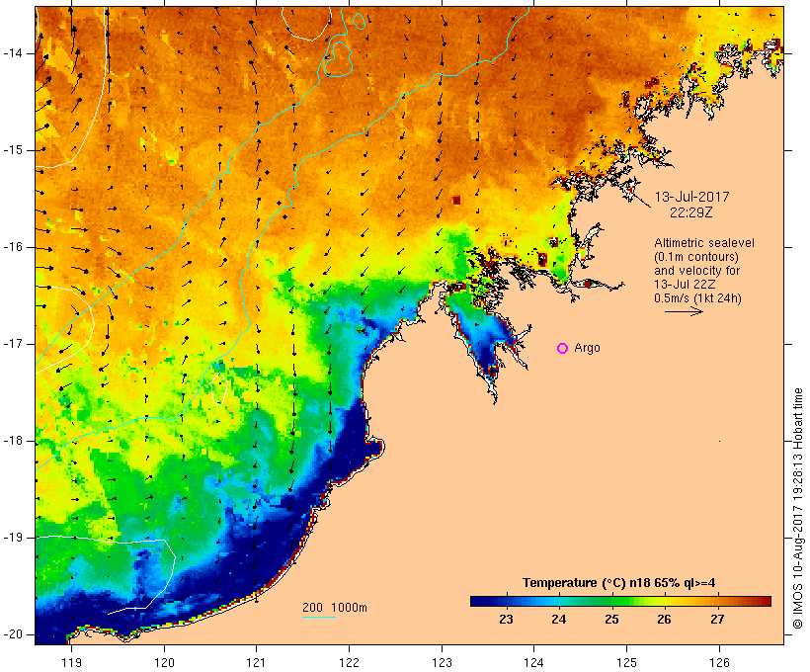Click the 'Temperature (°C) n18 65% ql>=4' title
The image size is (810, 672).
click(x=619, y=583)
